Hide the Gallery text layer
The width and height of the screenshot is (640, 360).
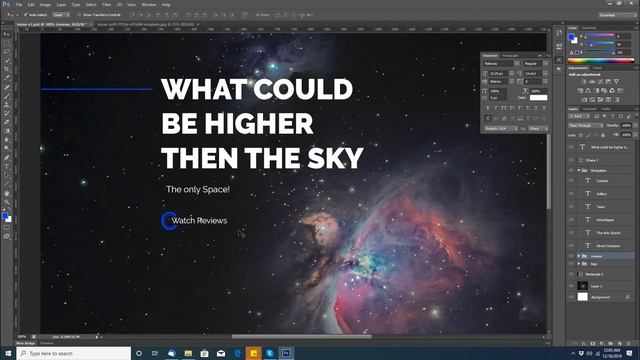pyautogui.click(x=571, y=194)
